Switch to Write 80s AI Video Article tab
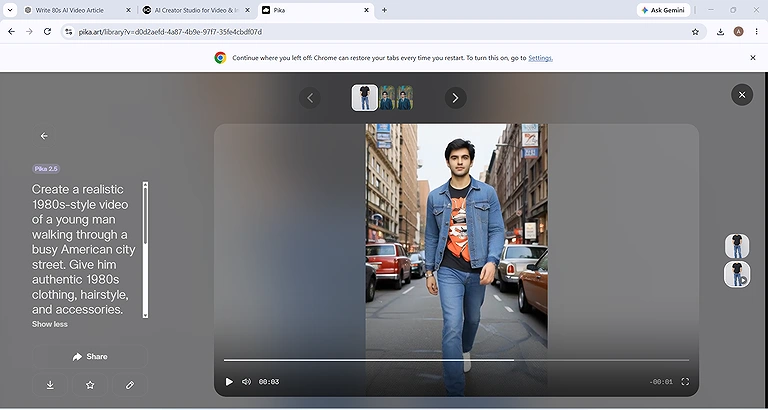This screenshot has height=410, width=768. [78, 10]
